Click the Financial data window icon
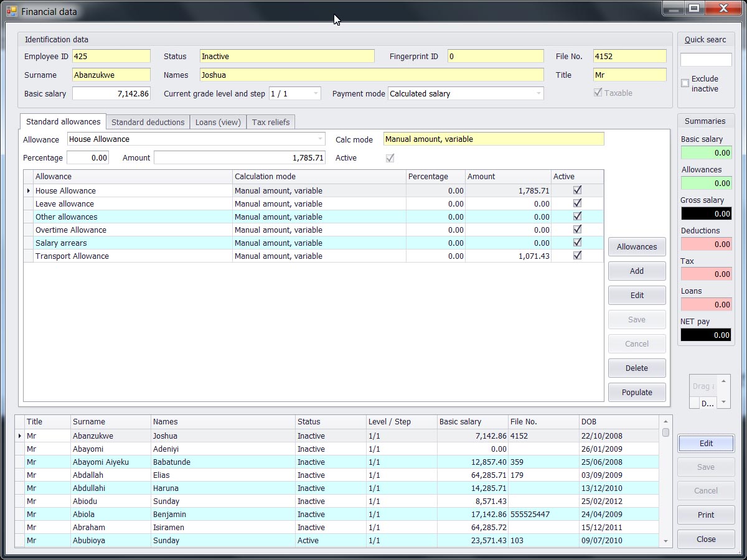 pos(11,11)
